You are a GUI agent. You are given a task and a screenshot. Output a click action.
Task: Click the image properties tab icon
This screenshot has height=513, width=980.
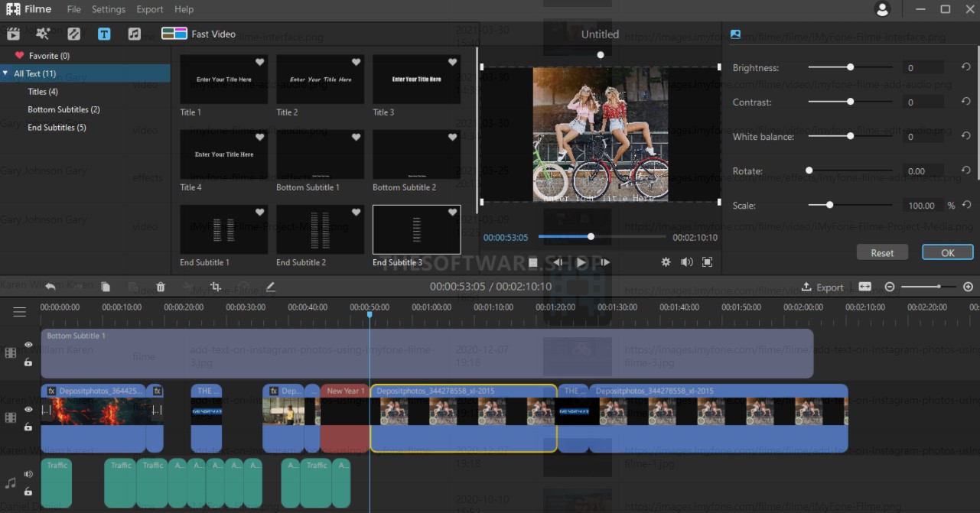click(x=736, y=34)
